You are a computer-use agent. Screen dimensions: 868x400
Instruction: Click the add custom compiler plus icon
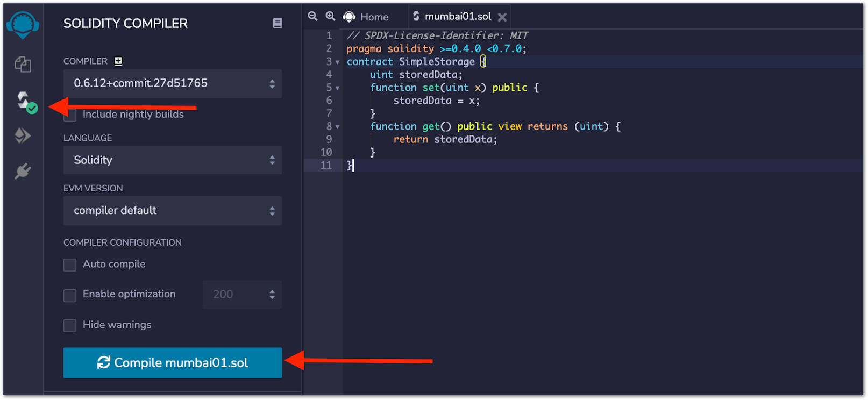point(118,61)
